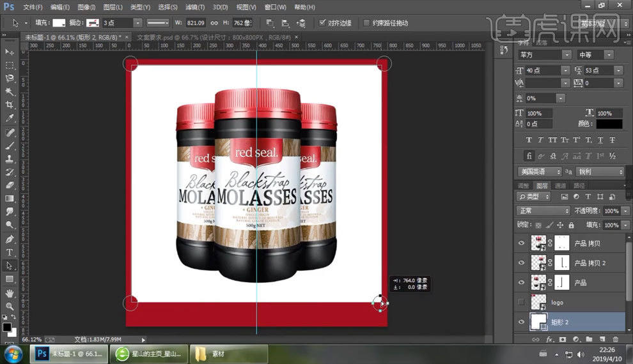The width and height of the screenshot is (633, 364).
Task: Create new fill or adjustment layer
Action: [576, 339]
